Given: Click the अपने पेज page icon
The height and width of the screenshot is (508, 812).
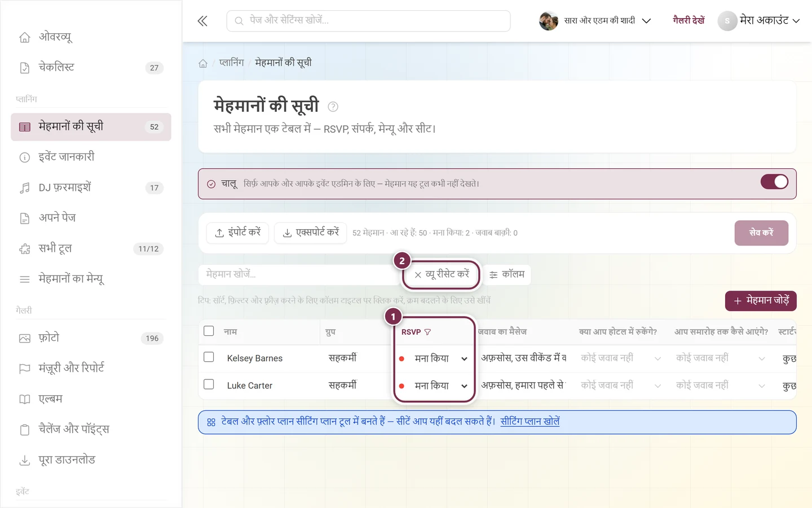Looking at the screenshot, I should click(x=25, y=218).
